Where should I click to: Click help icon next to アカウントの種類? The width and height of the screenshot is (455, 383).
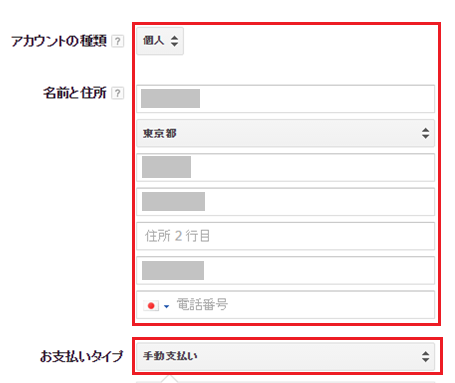[117, 41]
